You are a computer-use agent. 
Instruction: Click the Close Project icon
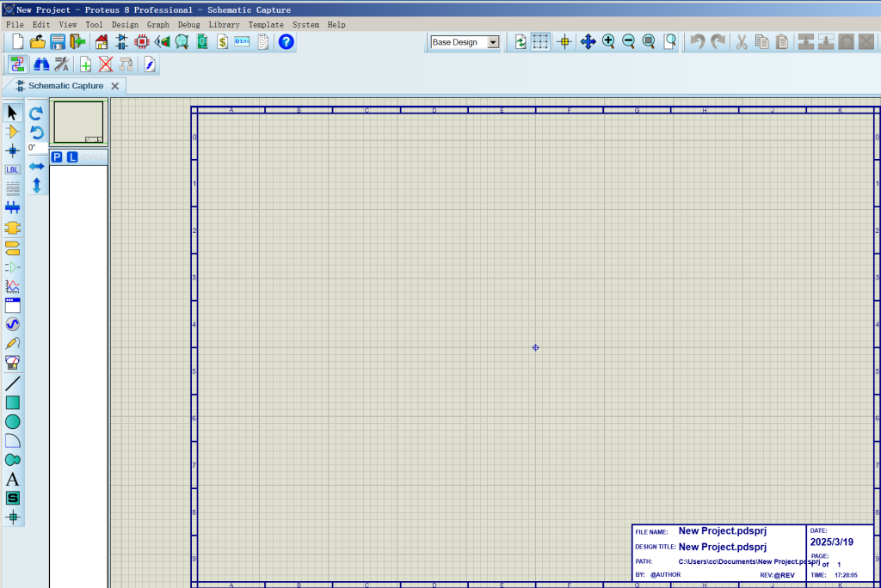pyautogui.click(x=77, y=41)
